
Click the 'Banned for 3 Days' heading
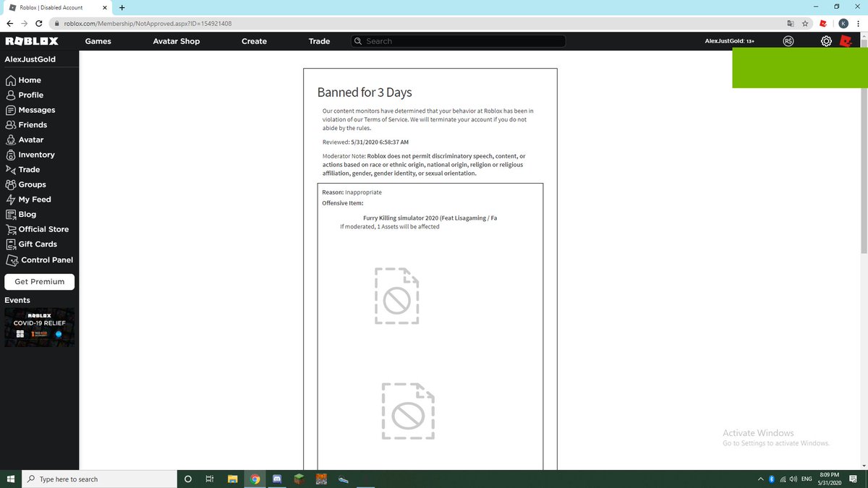pyautogui.click(x=365, y=93)
